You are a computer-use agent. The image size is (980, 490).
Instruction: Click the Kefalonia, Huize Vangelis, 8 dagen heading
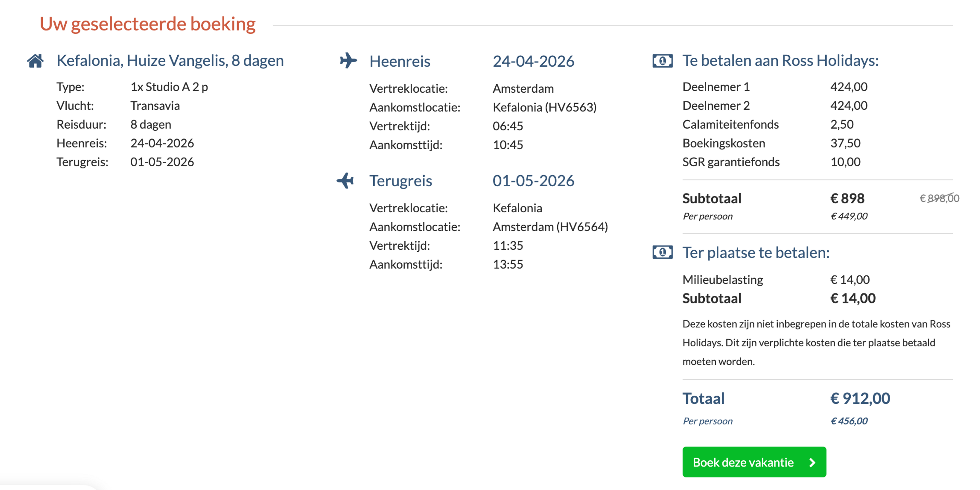coord(170,61)
